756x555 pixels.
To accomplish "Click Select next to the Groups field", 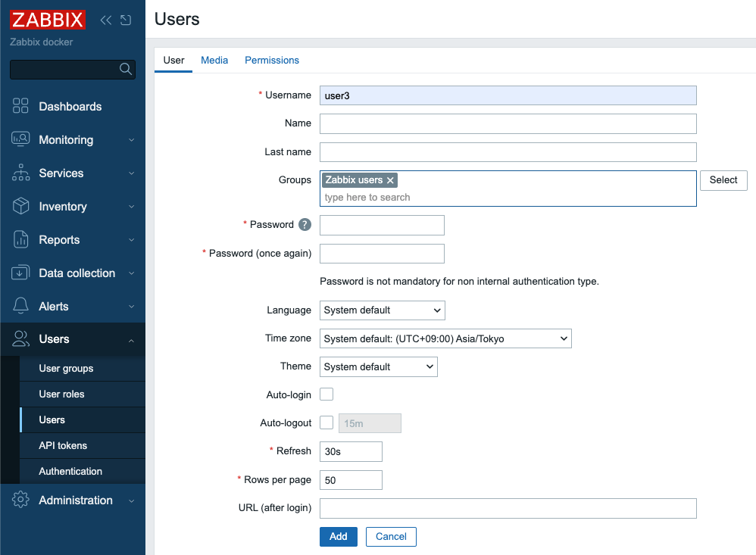I will (x=723, y=180).
